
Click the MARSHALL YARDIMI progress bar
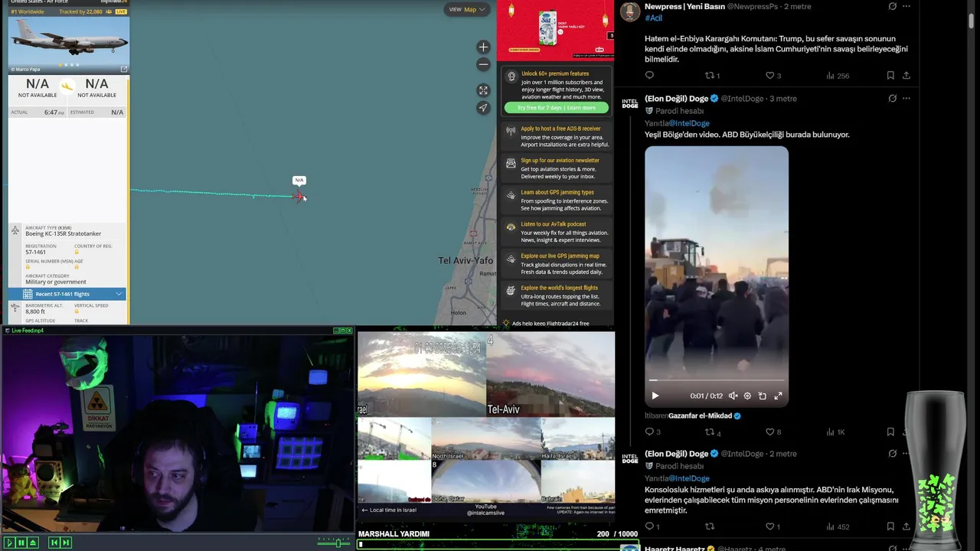[x=498, y=545]
